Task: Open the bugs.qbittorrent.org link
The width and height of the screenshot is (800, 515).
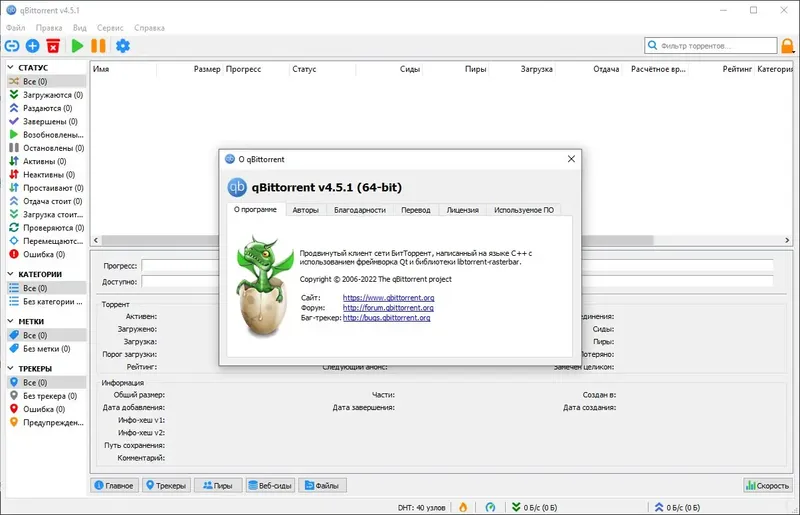Action: (x=386, y=317)
